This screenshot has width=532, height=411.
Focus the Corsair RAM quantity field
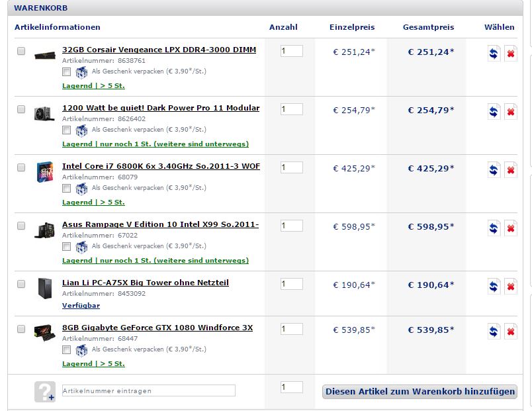(x=292, y=51)
